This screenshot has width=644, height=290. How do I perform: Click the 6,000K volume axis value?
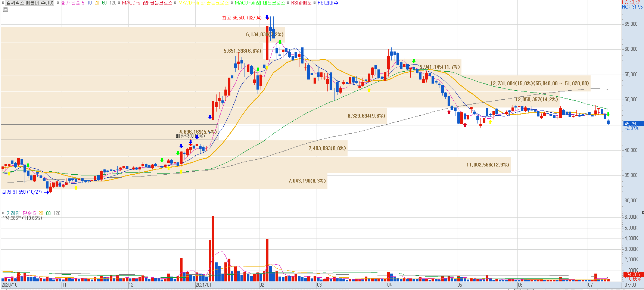[x=631, y=217]
